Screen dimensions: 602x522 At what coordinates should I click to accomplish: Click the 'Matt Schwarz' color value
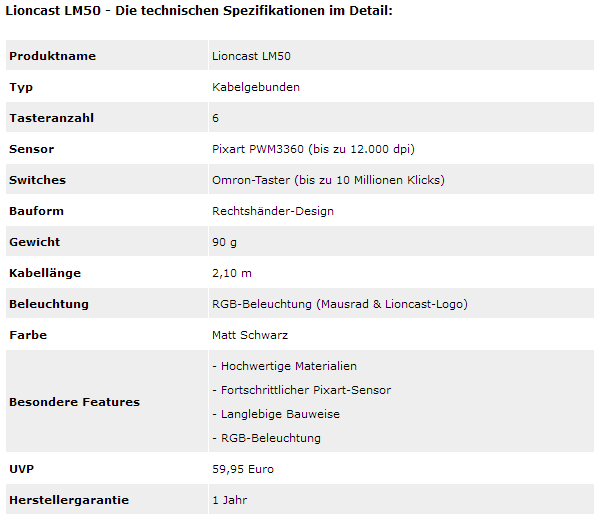tap(250, 335)
